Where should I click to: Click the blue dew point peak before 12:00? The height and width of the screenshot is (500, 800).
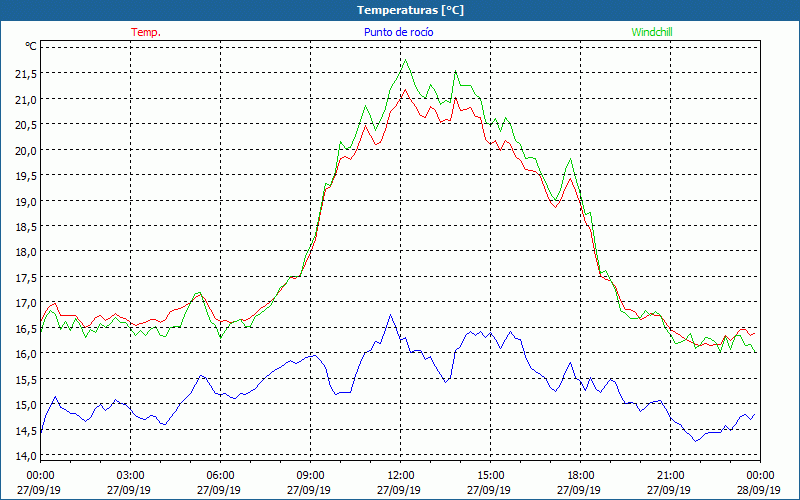[390, 315]
